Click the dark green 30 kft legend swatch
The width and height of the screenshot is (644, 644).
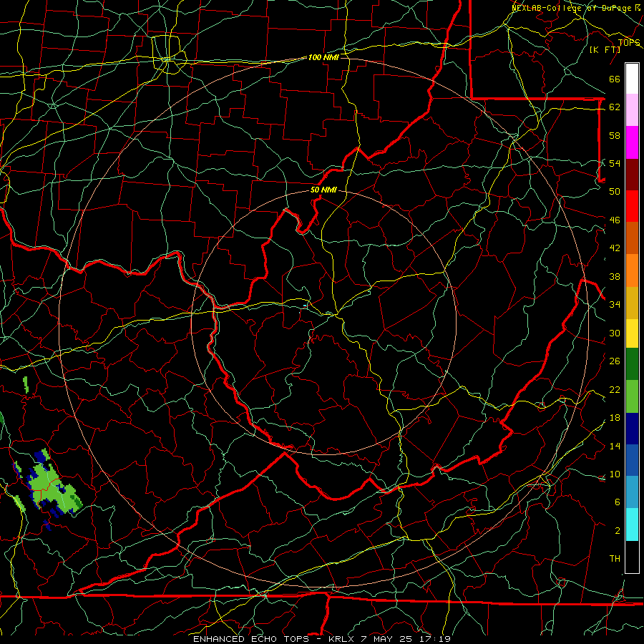point(632,364)
